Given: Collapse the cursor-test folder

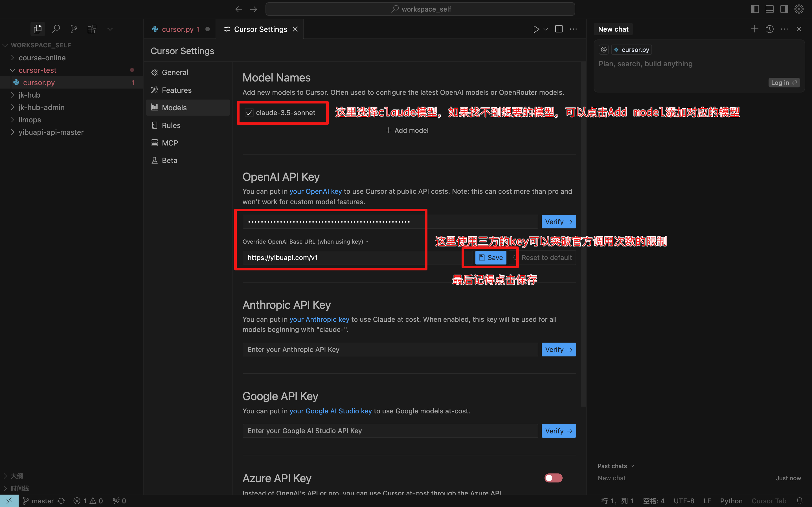Looking at the screenshot, I should (x=37, y=70).
